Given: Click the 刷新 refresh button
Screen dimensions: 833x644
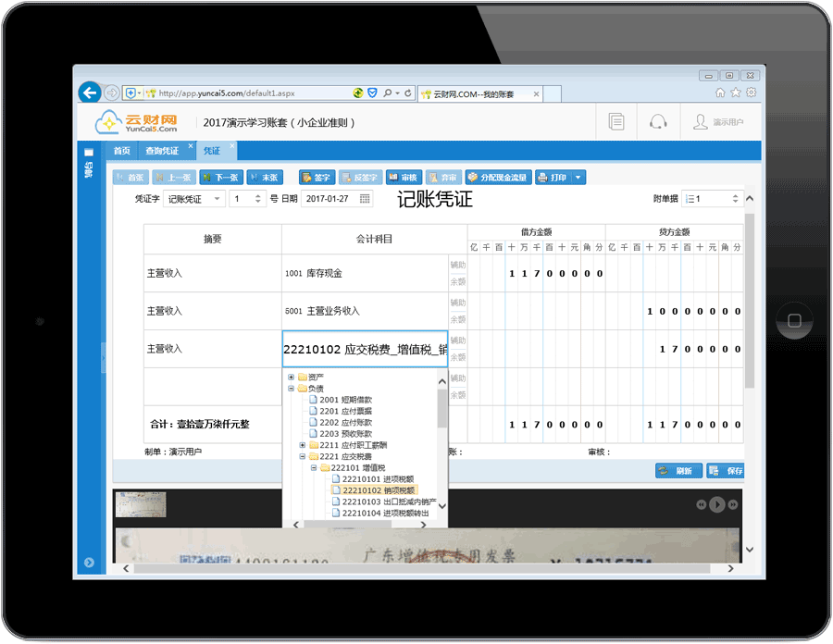Looking at the screenshot, I should pos(678,471).
